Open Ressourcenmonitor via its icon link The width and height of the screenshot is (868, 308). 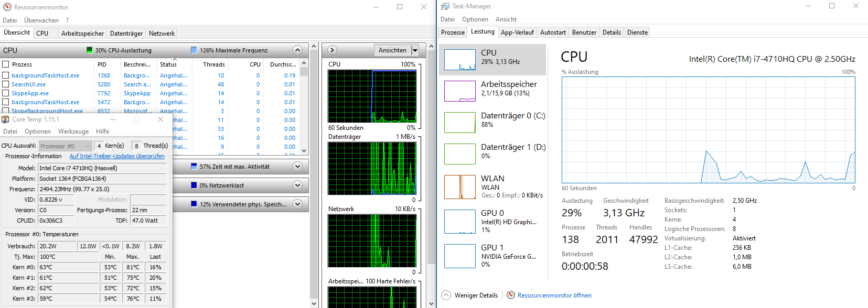[x=511, y=295]
